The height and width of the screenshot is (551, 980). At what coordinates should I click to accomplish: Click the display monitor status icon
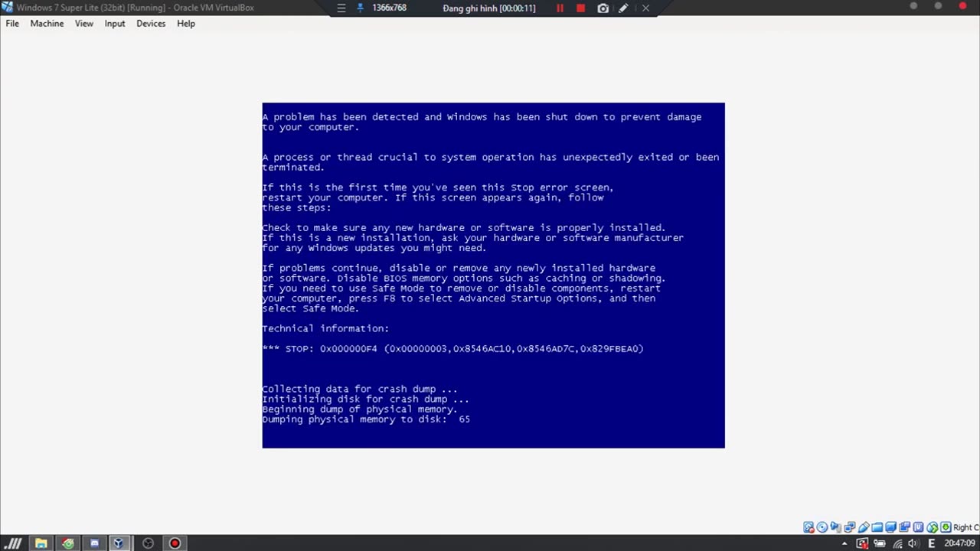click(x=890, y=527)
